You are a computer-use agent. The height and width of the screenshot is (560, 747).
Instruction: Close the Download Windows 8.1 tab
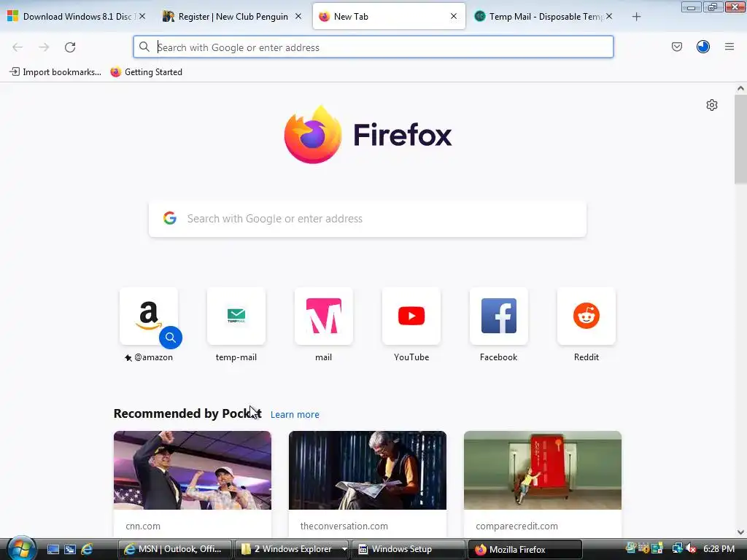[x=142, y=16]
